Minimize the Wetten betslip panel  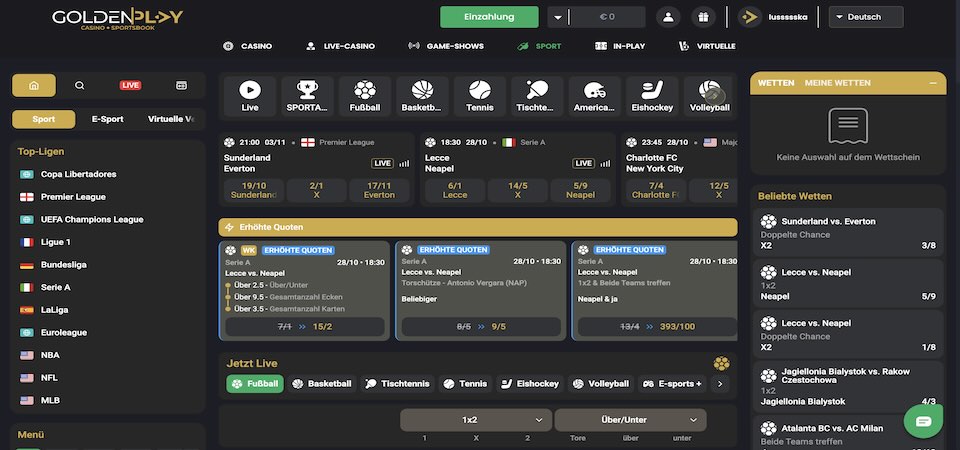coord(933,83)
